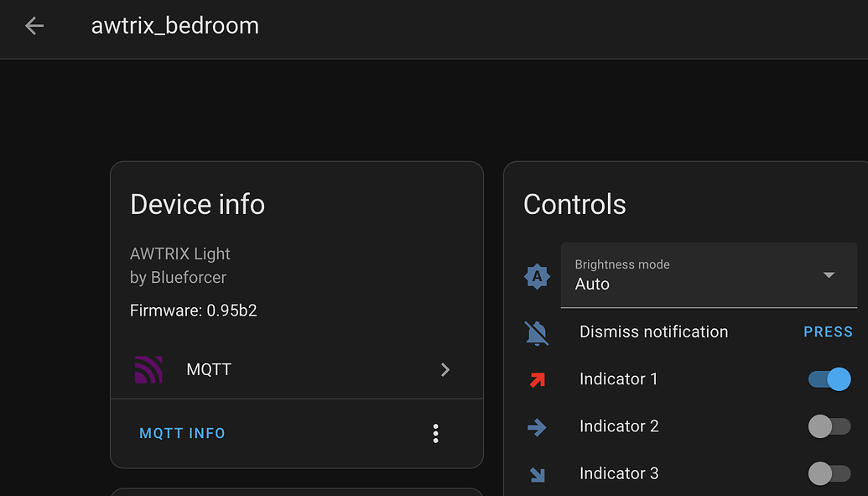Viewport: 868px width, 496px height.
Task: Turn off Indicator 1
Action: [829, 379]
